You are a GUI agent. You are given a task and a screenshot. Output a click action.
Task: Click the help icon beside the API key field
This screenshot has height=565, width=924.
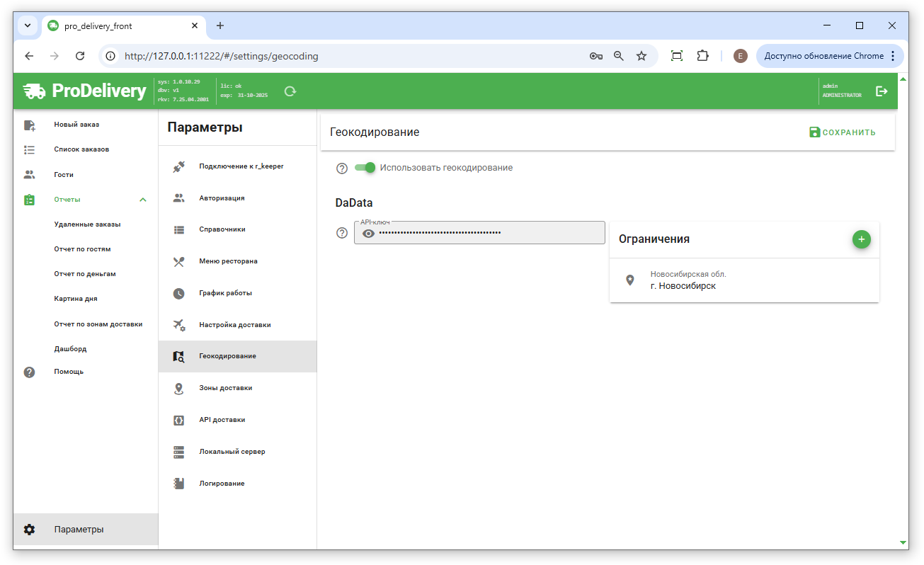pyautogui.click(x=342, y=233)
